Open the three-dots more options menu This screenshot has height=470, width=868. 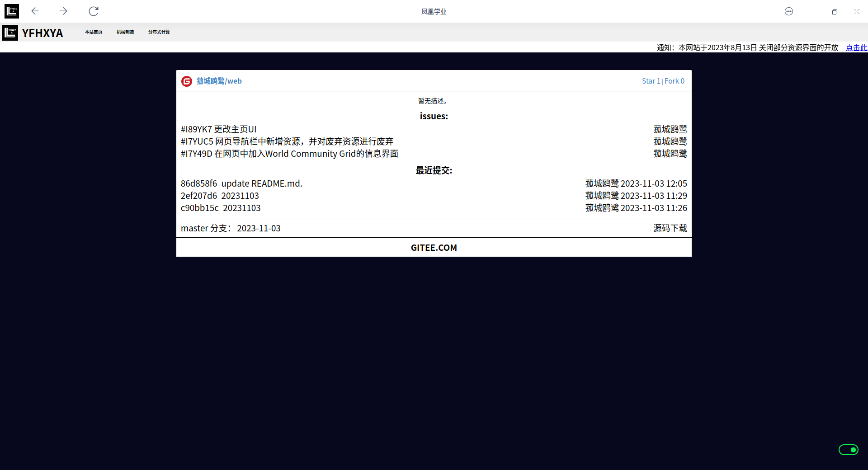click(789, 12)
